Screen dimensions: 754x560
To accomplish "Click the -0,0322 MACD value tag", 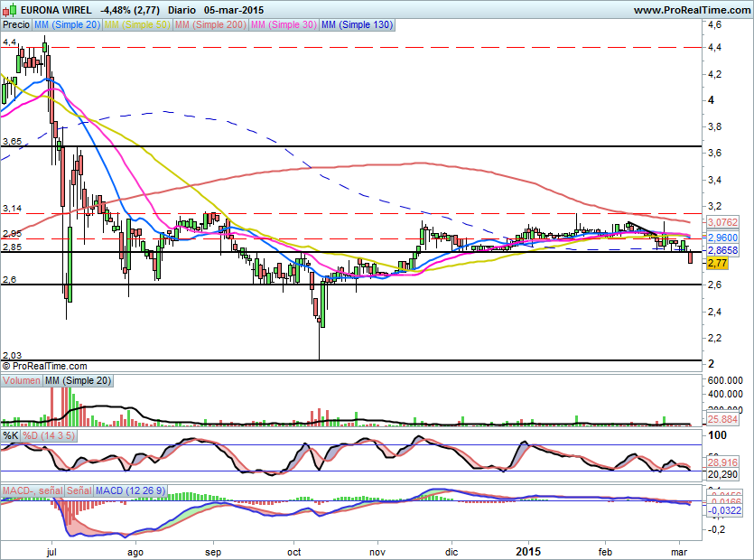I will [723, 510].
